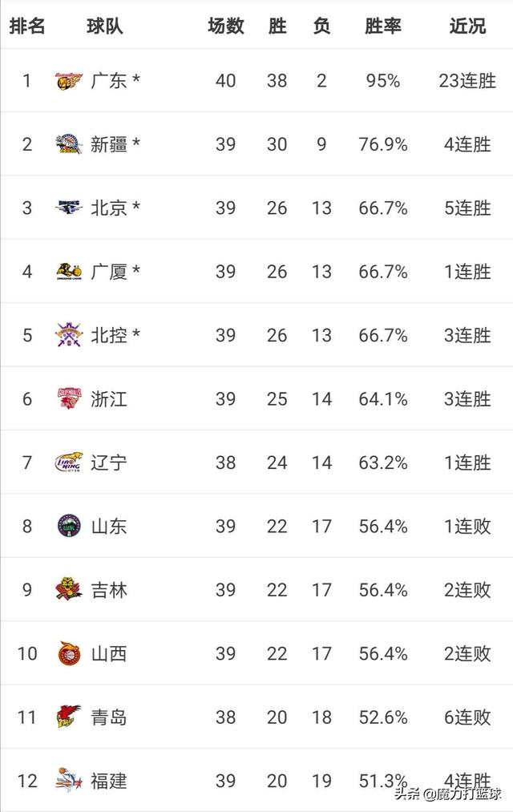Click the Guangdong (广东) team logo
Image resolution: width=513 pixels, height=812 pixels.
point(69,81)
